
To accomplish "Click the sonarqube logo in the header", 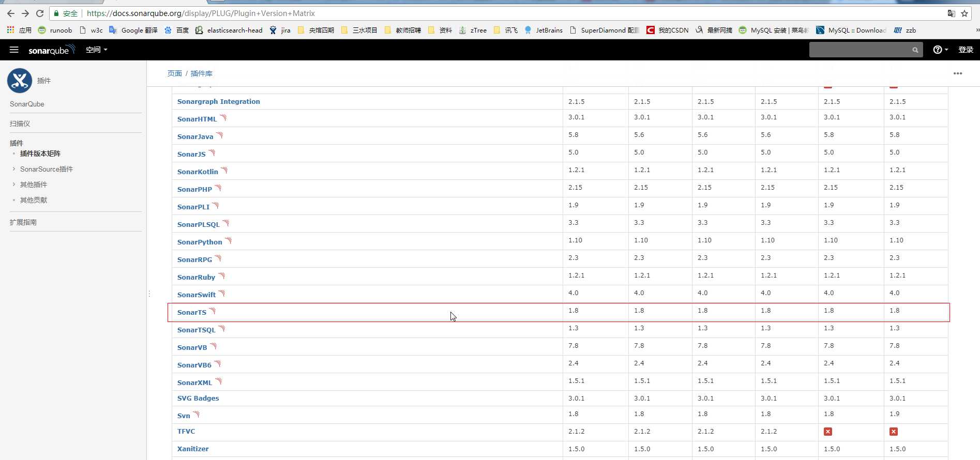I will pos(52,50).
